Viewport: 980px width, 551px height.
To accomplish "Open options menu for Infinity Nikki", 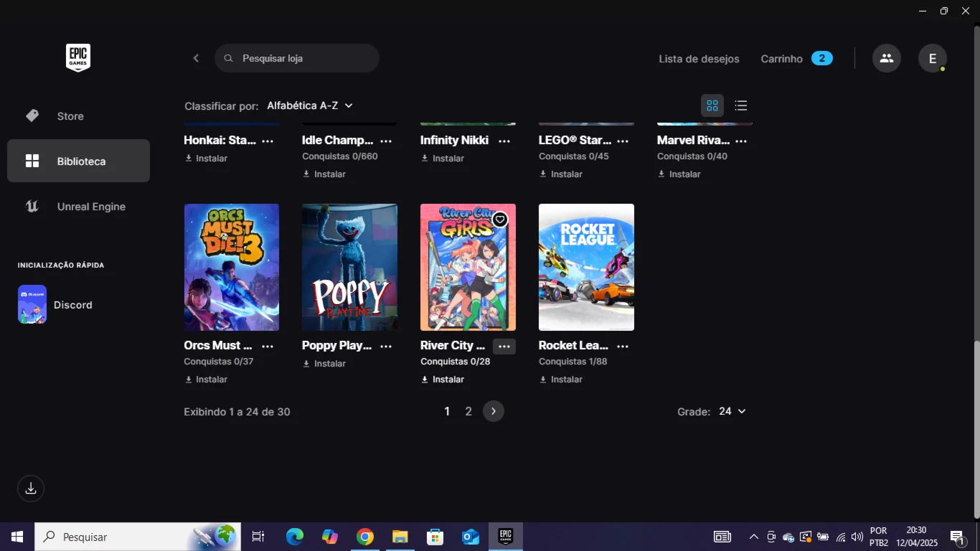I will (504, 141).
